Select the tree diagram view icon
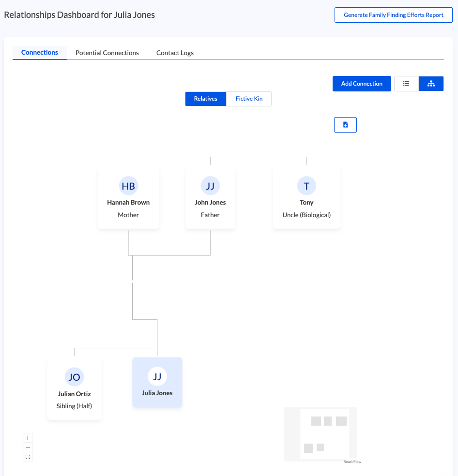The height and width of the screenshot is (476, 458). (431, 84)
